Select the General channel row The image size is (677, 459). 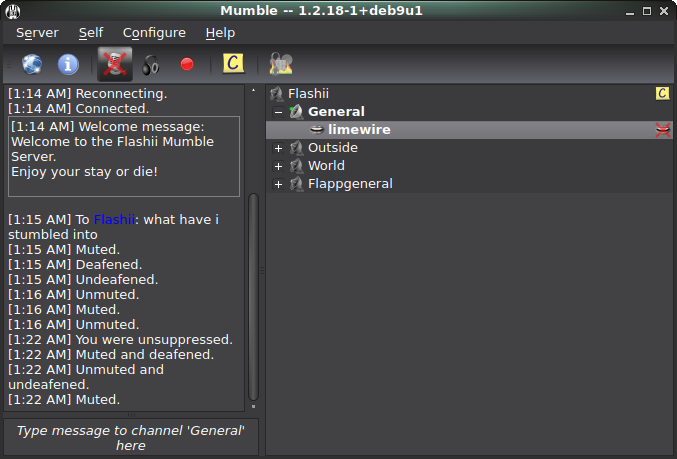point(469,112)
